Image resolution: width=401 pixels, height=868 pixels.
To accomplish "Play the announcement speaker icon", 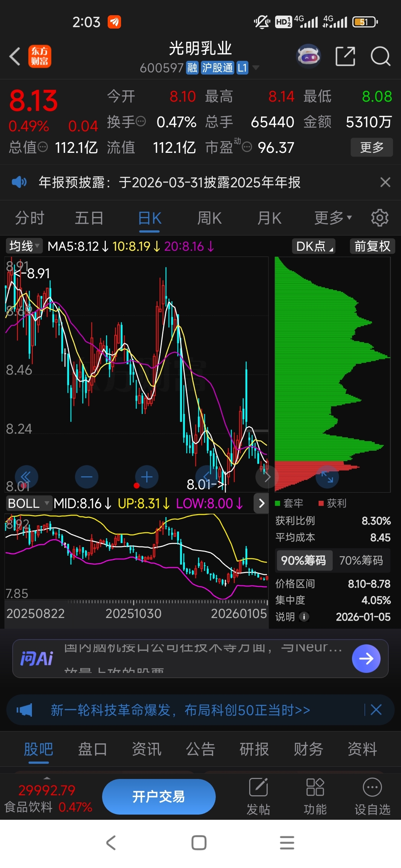I will 19,182.
